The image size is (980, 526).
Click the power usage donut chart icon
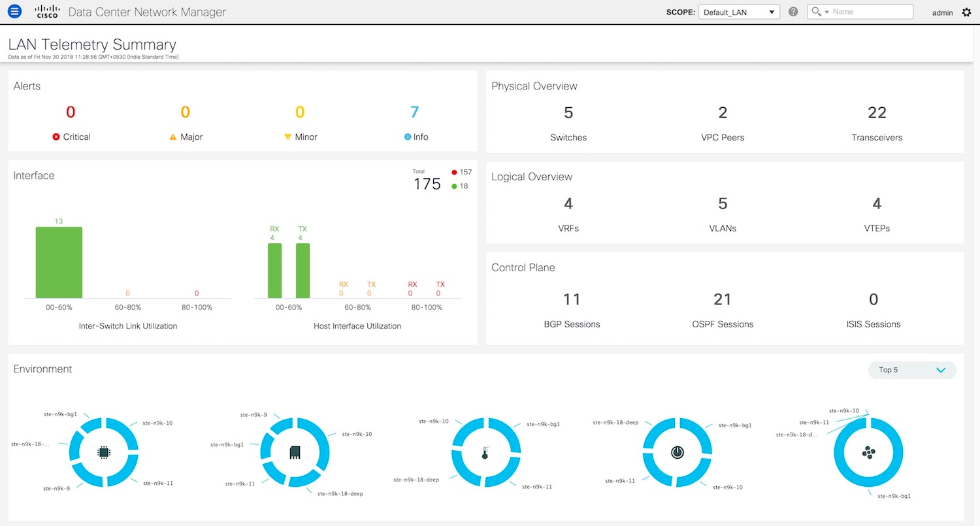[x=678, y=452]
